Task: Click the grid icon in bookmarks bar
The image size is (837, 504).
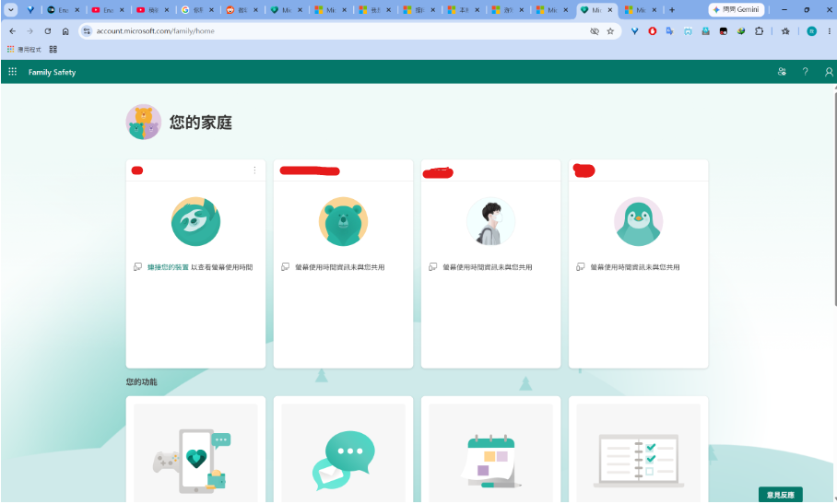Action: tap(53, 49)
